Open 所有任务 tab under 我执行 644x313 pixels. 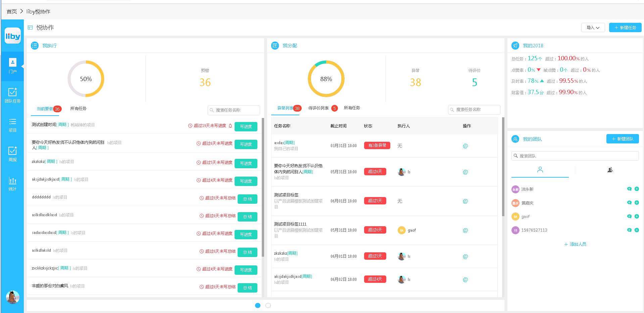click(x=78, y=108)
